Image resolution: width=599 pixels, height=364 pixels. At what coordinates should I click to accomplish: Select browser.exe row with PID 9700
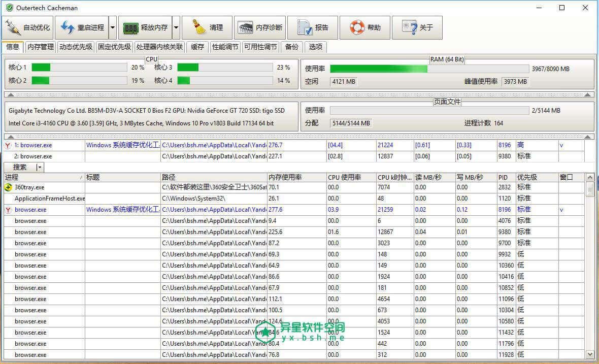[294, 243]
